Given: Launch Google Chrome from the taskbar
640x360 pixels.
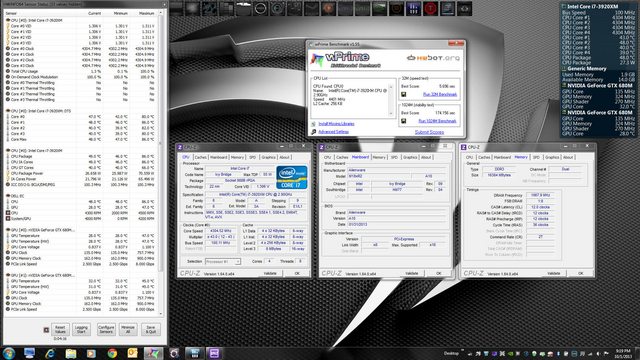Looking at the screenshot, I should (x=112, y=353).
